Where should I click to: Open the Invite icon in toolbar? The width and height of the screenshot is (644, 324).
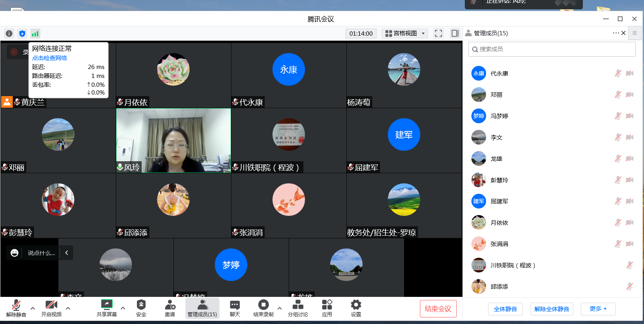(x=170, y=308)
